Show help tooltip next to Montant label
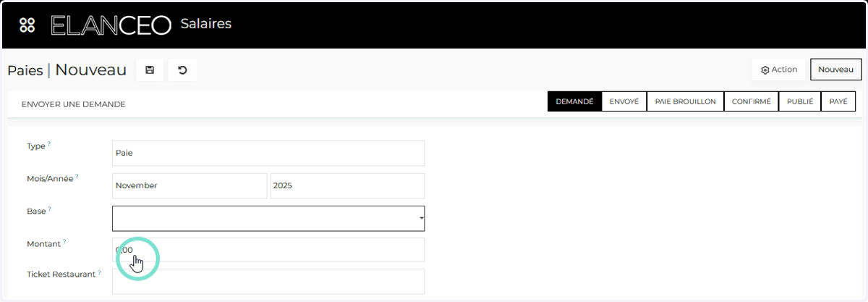The height and width of the screenshot is (302, 868). tap(64, 242)
